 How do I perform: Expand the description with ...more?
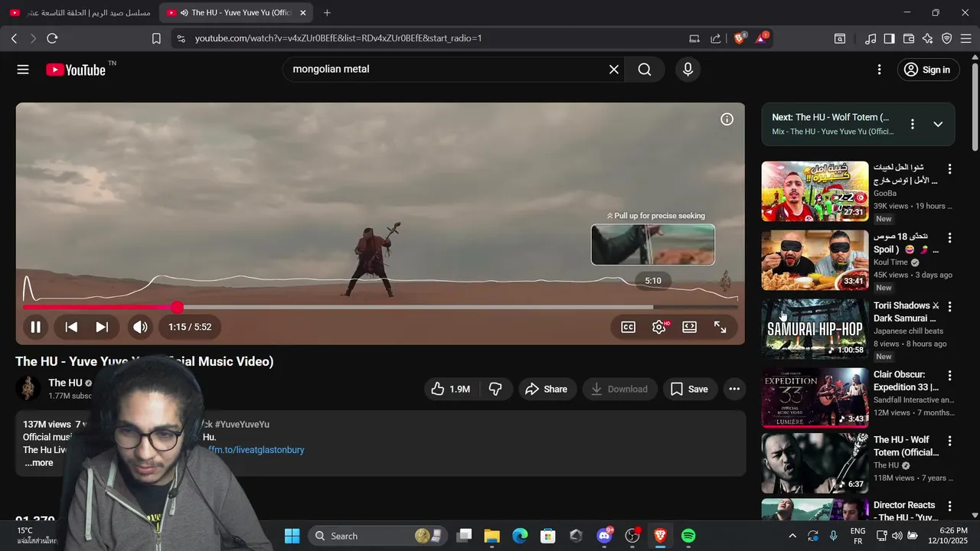coord(38,462)
